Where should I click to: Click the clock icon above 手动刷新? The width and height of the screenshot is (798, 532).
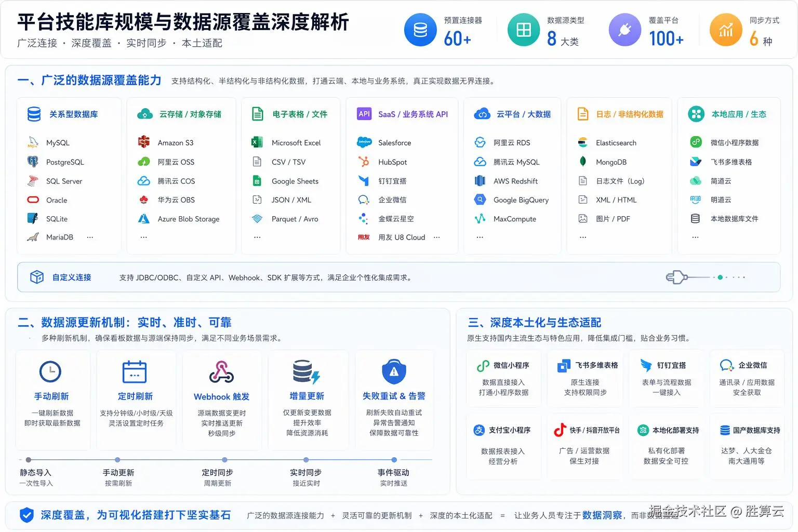pos(50,371)
